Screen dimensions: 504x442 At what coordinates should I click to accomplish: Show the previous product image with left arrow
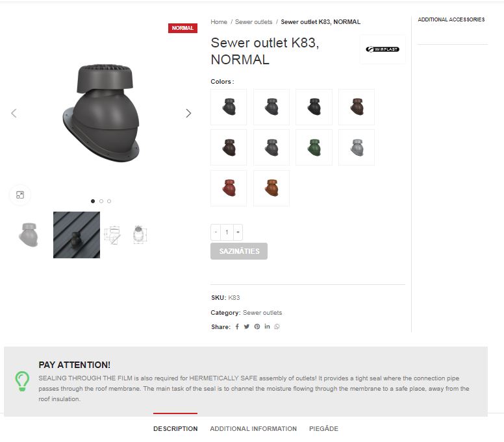click(14, 113)
